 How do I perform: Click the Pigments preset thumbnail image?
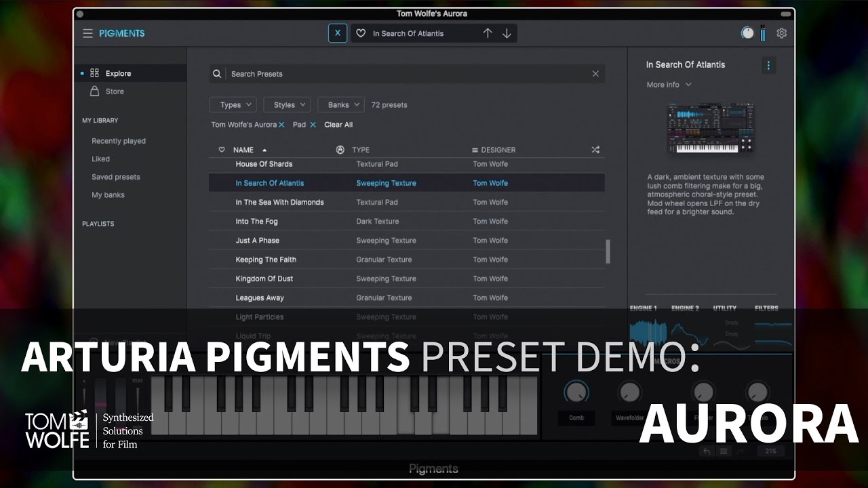710,127
